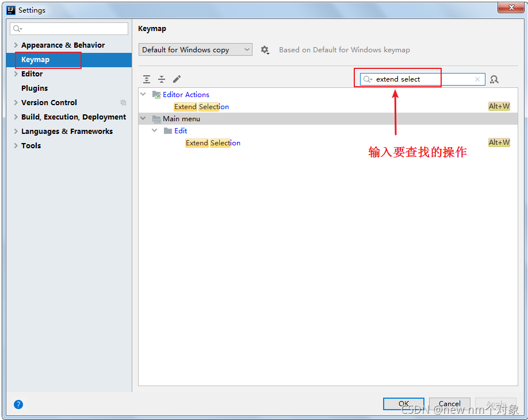Focus the settings sidebar search box
Image resolution: width=528 pixels, height=420 pixels.
69,29
